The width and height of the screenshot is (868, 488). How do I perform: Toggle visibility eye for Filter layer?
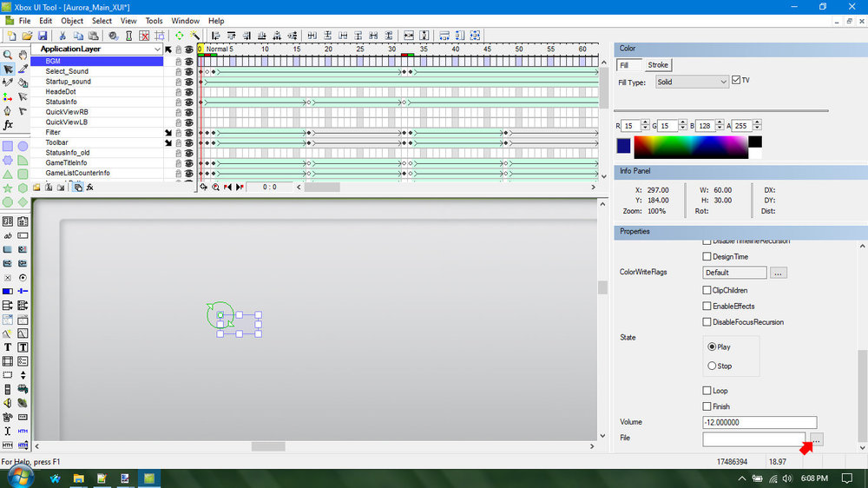coord(188,132)
